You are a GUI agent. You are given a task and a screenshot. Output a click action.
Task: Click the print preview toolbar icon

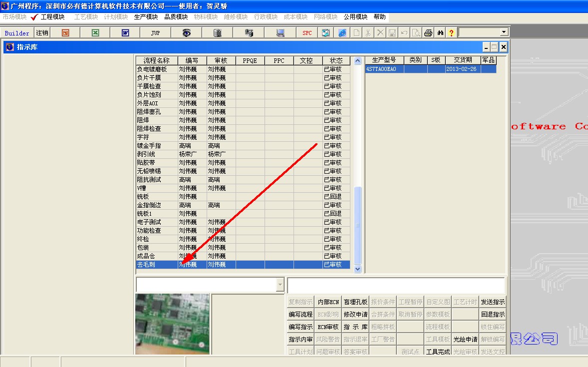416,33
